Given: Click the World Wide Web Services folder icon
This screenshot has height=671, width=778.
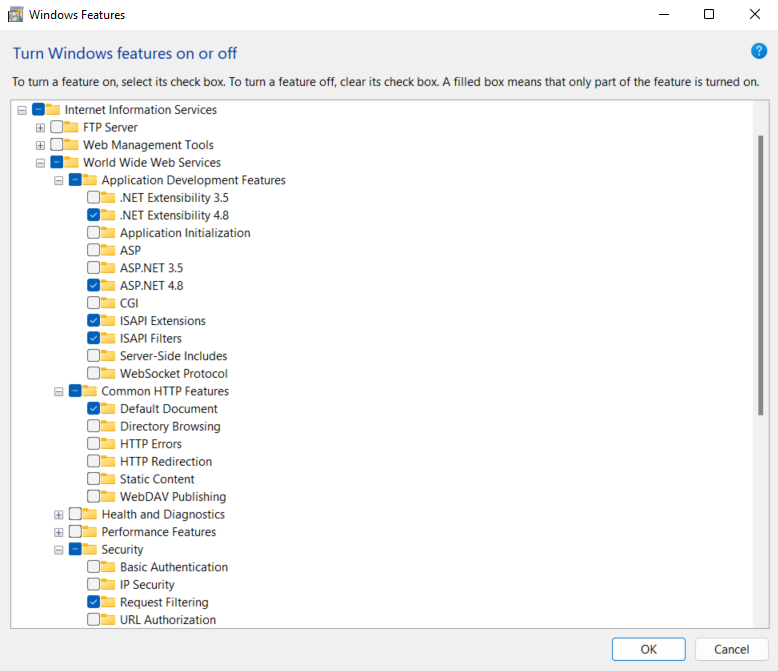Looking at the screenshot, I should pyautogui.click(x=71, y=162).
